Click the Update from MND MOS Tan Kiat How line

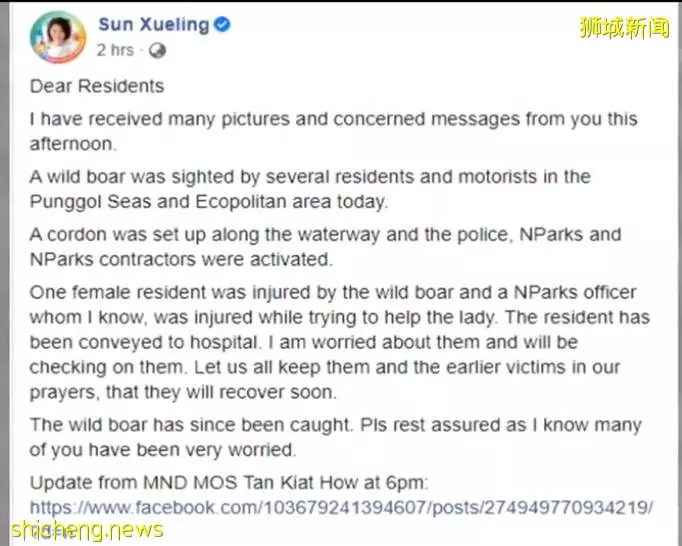(x=229, y=482)
